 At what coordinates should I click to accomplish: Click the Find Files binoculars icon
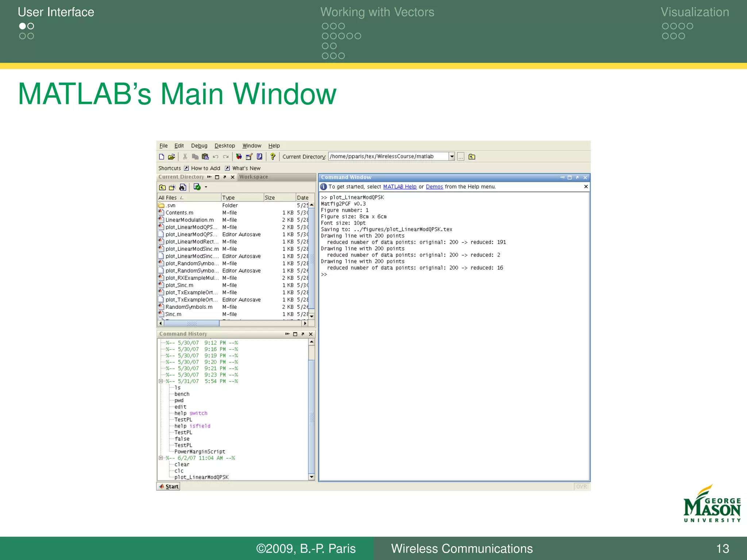coord(183,187)
